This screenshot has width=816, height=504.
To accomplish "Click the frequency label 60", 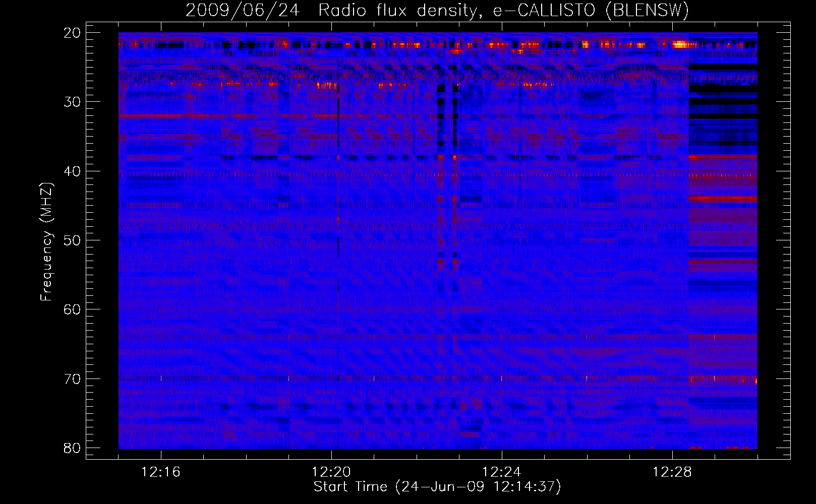I will pos(73,309).
